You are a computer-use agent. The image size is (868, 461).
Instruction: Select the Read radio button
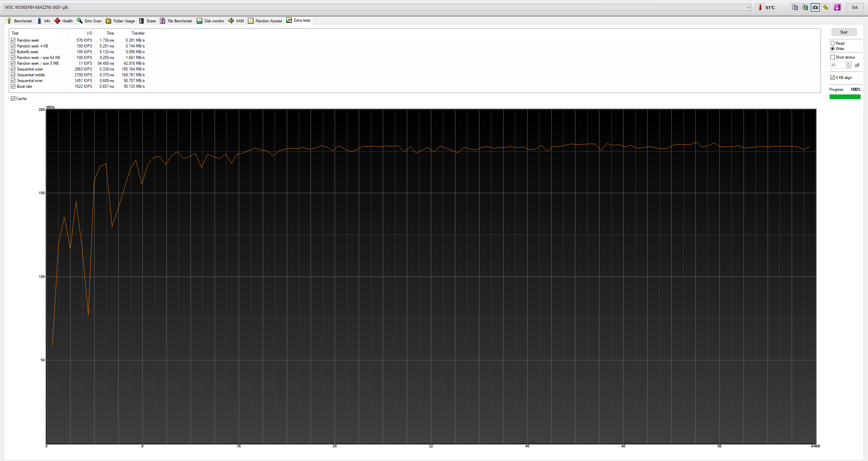pyautogui.click(x=833, y=43)
